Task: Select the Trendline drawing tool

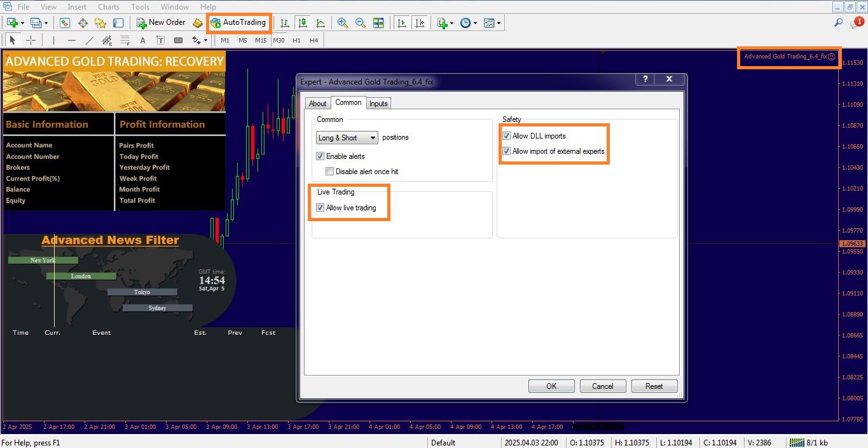Action: tap(90, 40)
